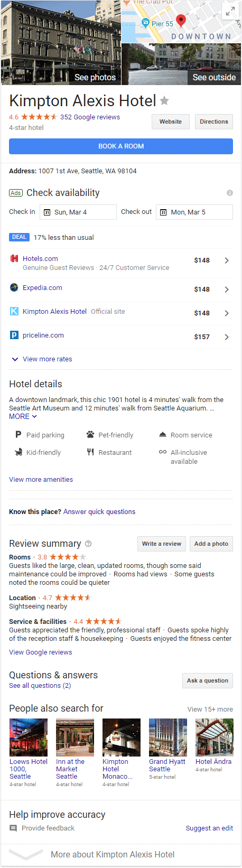Select the priceline.com logo icon
Viewport: 242px width, 868px height.
(x=14, y=335)
